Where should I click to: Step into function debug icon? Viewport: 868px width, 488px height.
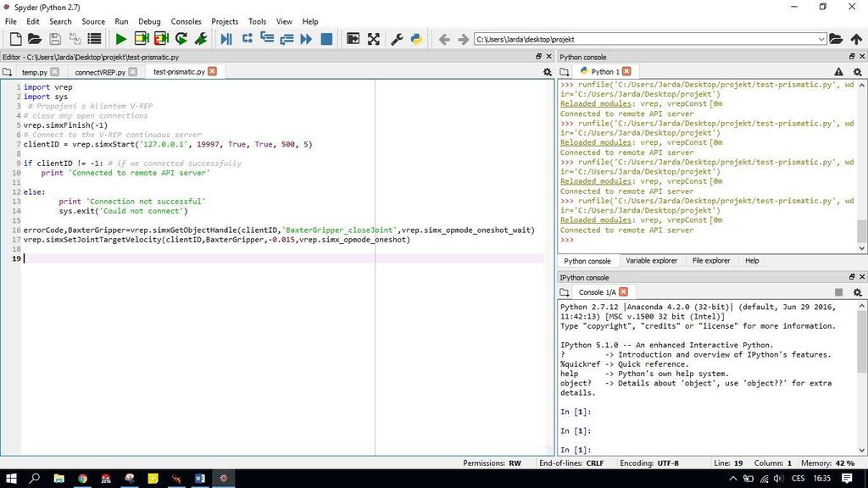(x=267, y=38)
